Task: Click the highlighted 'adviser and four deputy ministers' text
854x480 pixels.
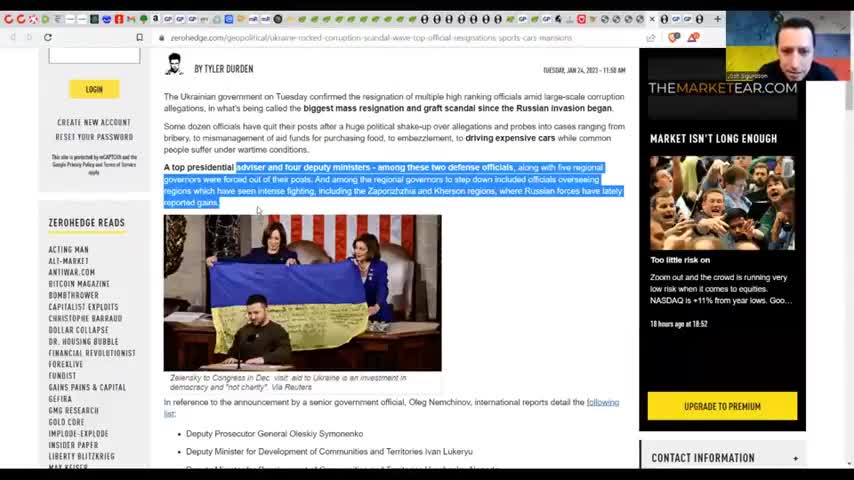Action: point(303,168)
